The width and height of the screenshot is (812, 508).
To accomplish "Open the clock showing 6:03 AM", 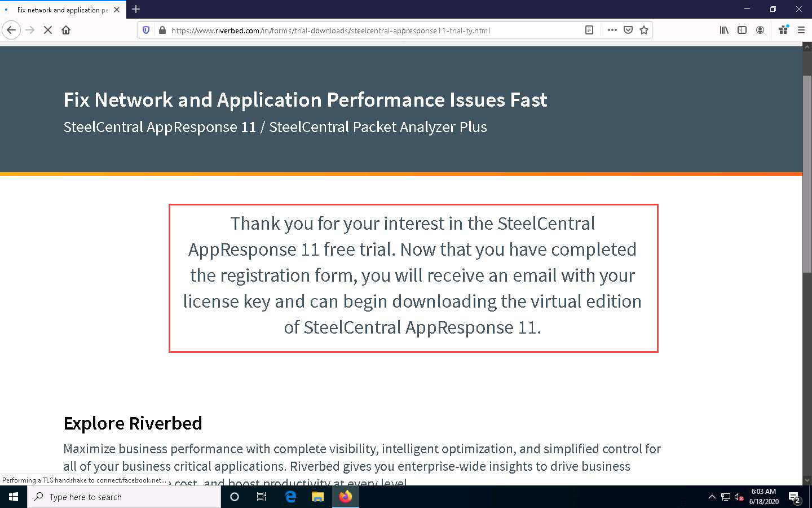I will click(764, 497).
